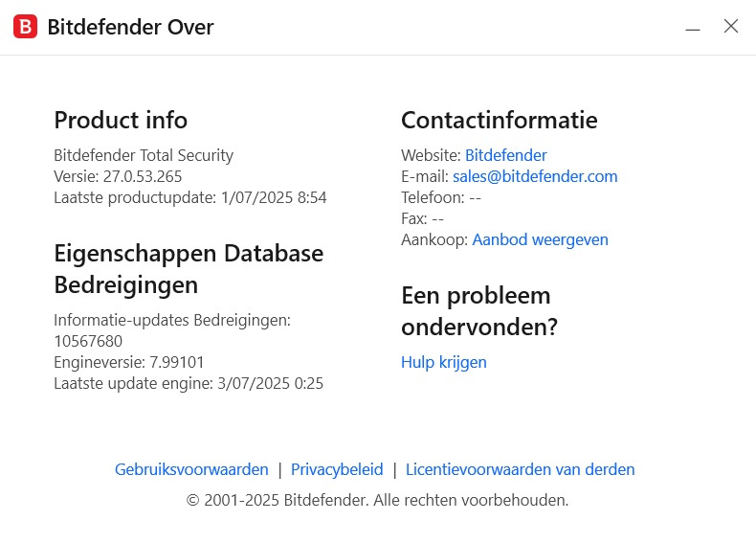This screenshot has height=543, width=756.
Task: Open the Gebruiksvoorwaarden link
Action: pos(191,469)
